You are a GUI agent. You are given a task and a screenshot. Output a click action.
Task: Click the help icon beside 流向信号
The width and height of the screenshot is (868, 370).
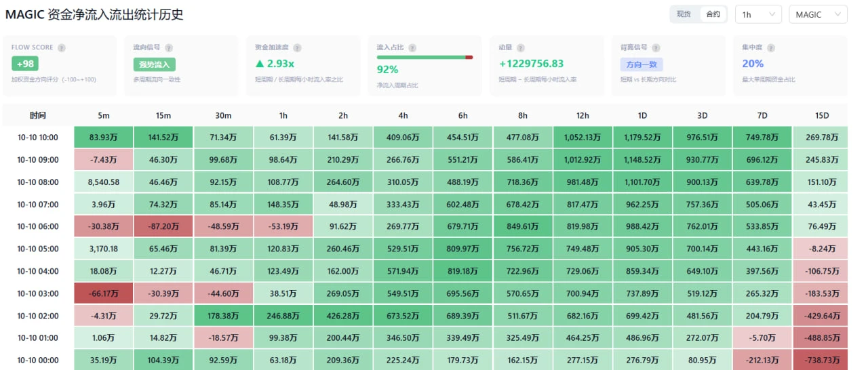pyautogui.click(x=169, y=48)
